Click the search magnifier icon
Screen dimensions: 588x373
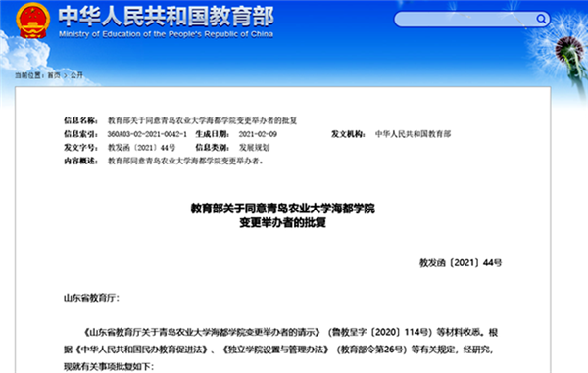[x=541, y=19]
